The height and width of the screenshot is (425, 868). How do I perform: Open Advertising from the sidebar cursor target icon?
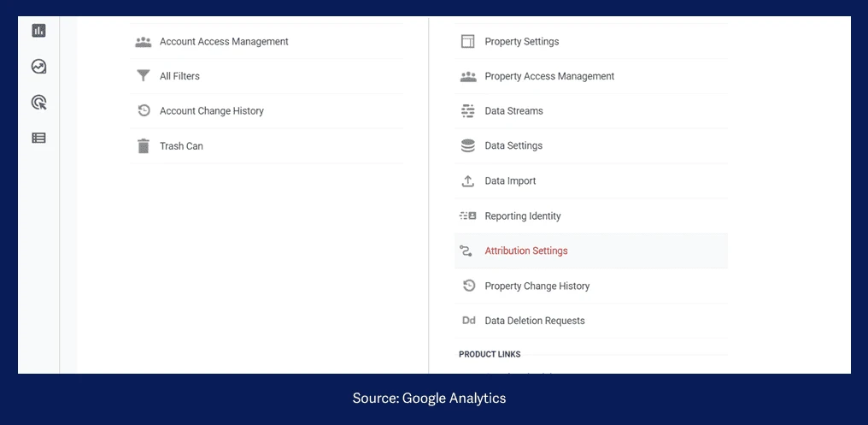[x=38, y=103]
